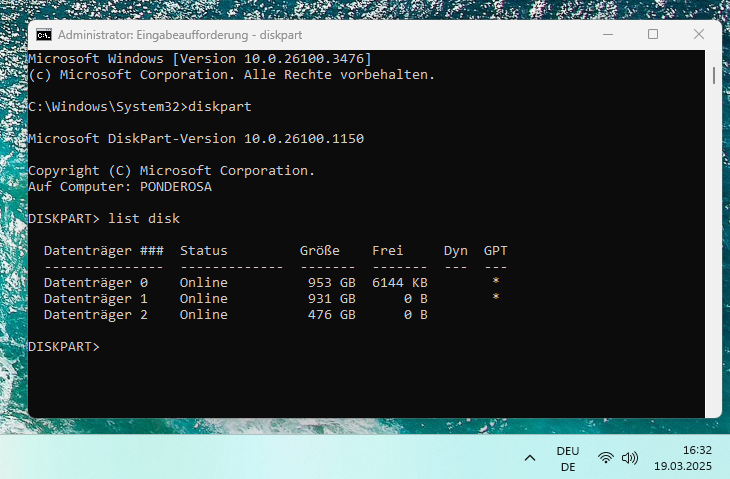Click the 'Dyn' column header

pyautogui.click(x=455, y=250)
